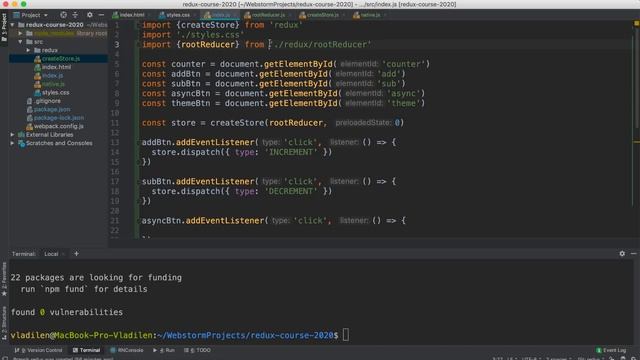
Task: Expand Scratches and Consoles node
Action: pos(12,143)
